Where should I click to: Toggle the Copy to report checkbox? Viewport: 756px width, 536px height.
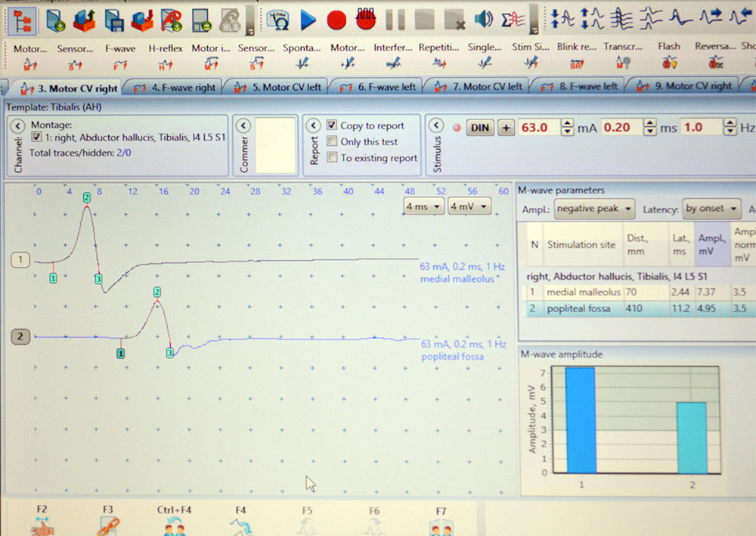pyautogui.click(x=332, y=125)
